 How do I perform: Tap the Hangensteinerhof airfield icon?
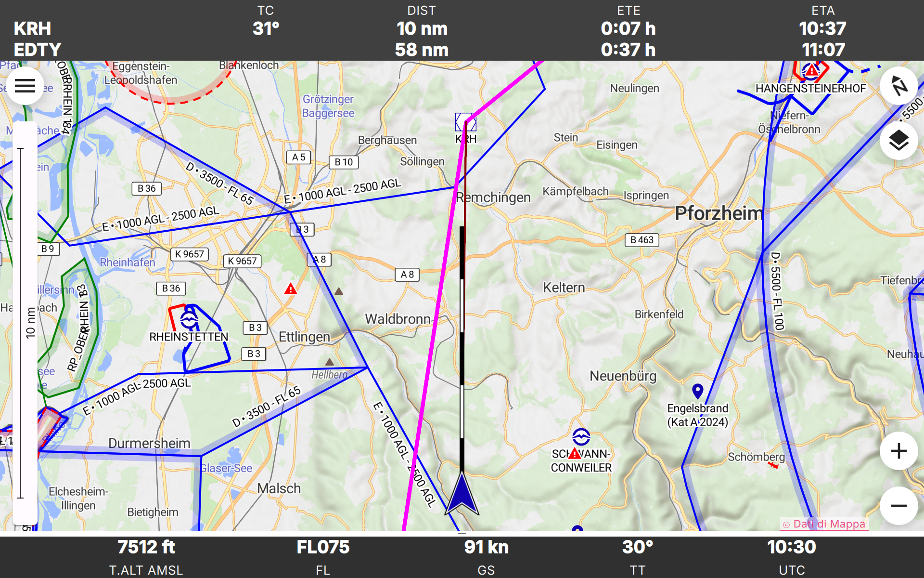pyautogui.click(x=811, y=72)
